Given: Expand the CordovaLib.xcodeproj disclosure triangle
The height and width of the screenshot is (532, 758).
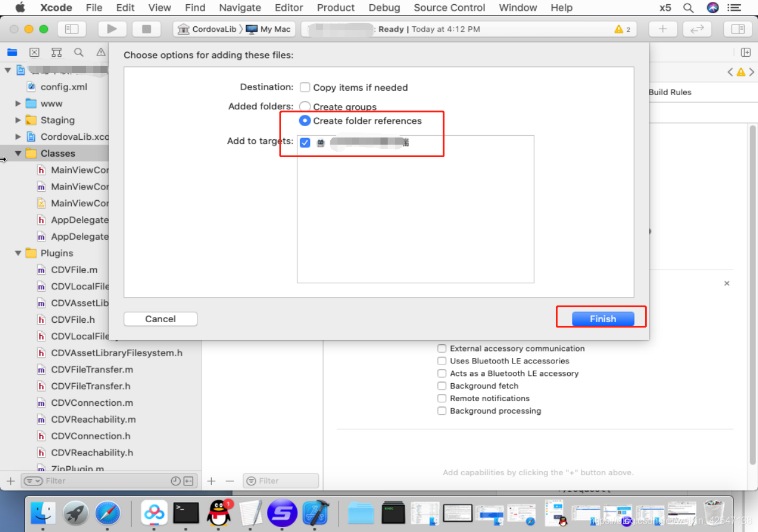Looking at the screenshot, I should click(18, 137).
